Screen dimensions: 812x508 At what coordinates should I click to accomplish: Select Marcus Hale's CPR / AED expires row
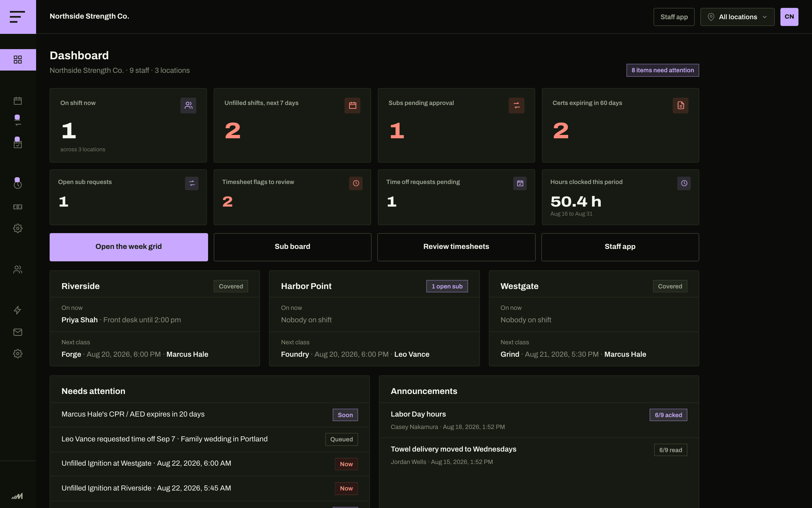(210, 415)
